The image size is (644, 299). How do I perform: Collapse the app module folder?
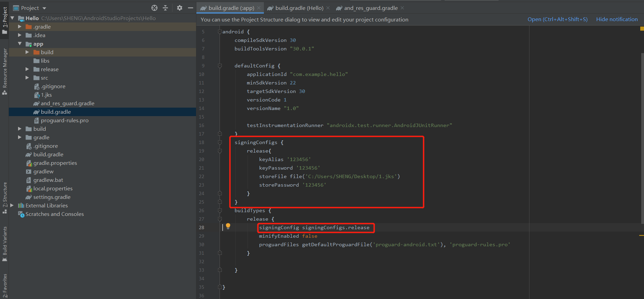tap(20, 44)
